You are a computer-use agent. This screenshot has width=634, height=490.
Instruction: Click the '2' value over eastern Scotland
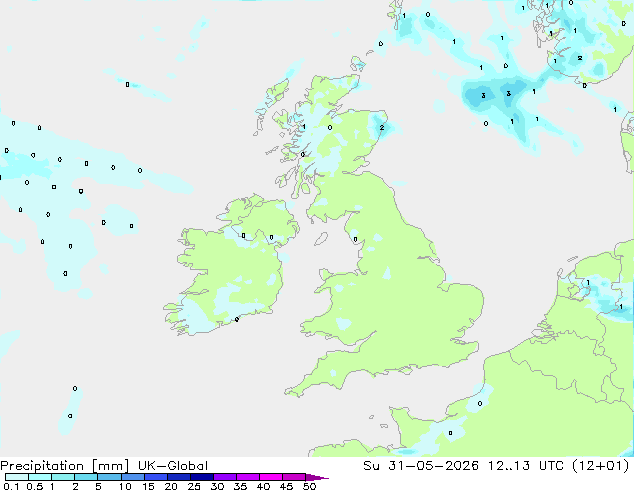click(x=382, y=128)
